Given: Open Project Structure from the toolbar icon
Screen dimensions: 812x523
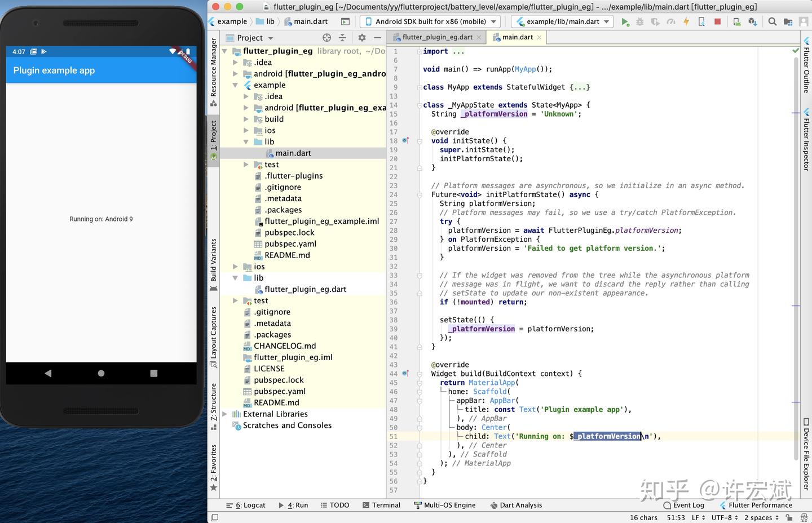Looking at the screenshot, I should (788, 21).
